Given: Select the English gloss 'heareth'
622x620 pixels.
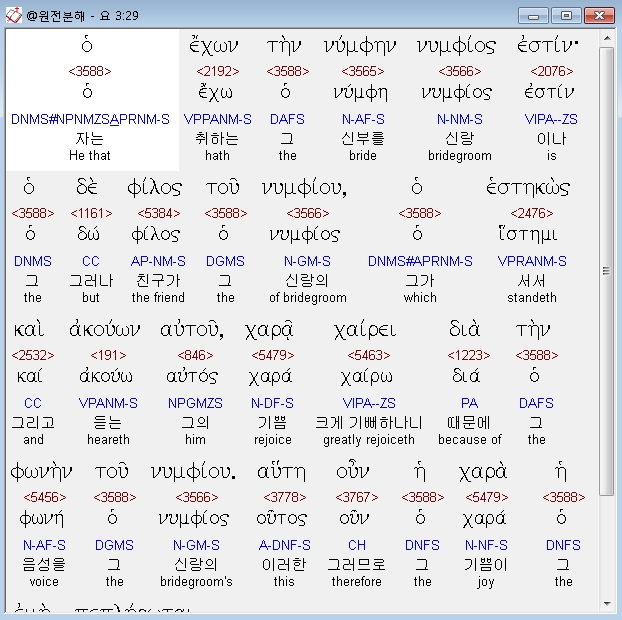Looking at the screenshot, I should [x=108, y=440].
